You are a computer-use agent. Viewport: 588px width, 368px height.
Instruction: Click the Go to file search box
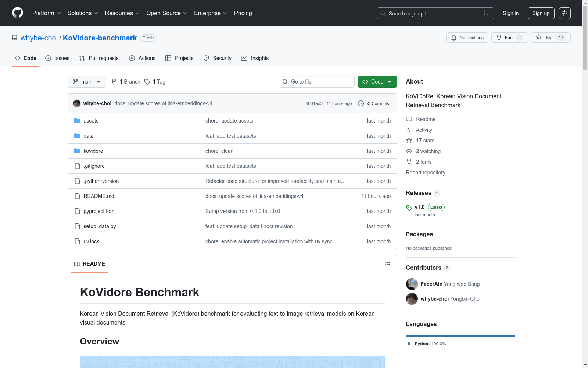click(x=317, y=82)
